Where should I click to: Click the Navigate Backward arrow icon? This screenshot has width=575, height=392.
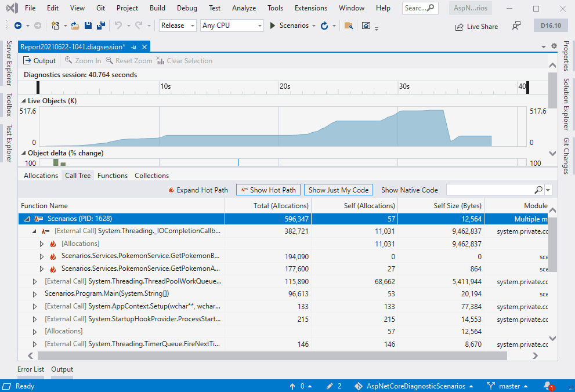tap(17, 26)
